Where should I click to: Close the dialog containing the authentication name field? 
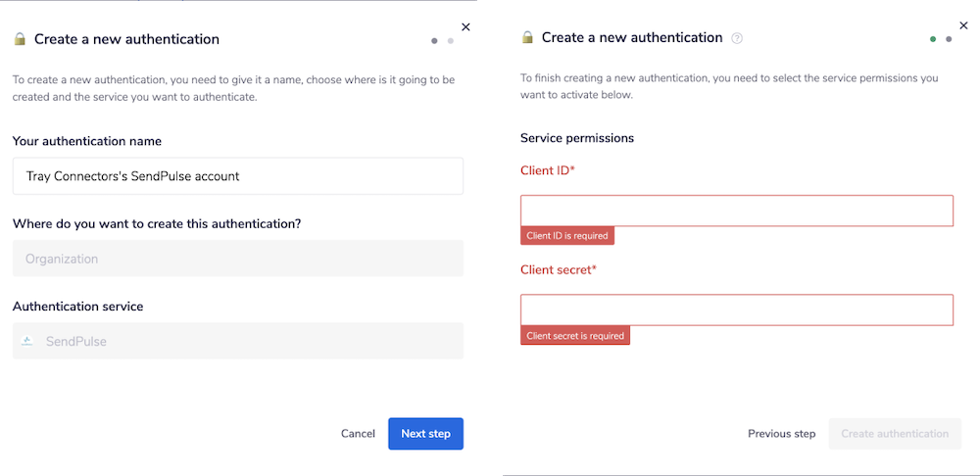pos(465,27)
